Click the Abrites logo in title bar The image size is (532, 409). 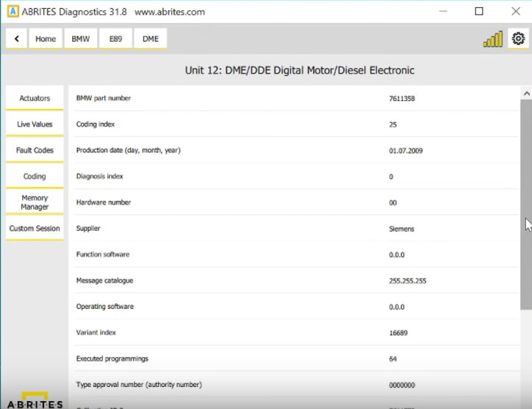pyautogui.click(x=13, y=12)
